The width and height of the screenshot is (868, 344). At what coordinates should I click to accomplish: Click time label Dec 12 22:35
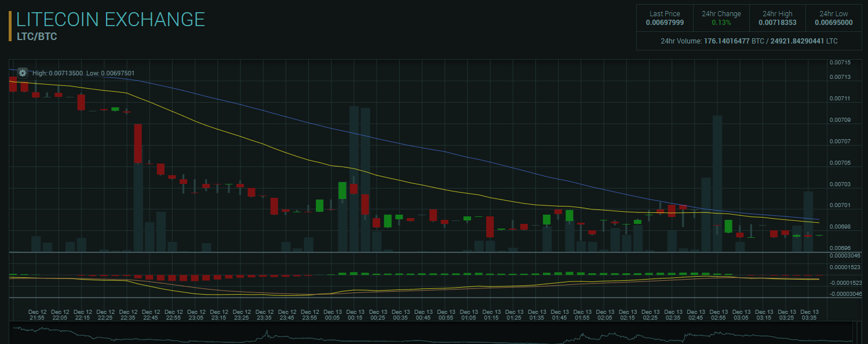[128, 314]
